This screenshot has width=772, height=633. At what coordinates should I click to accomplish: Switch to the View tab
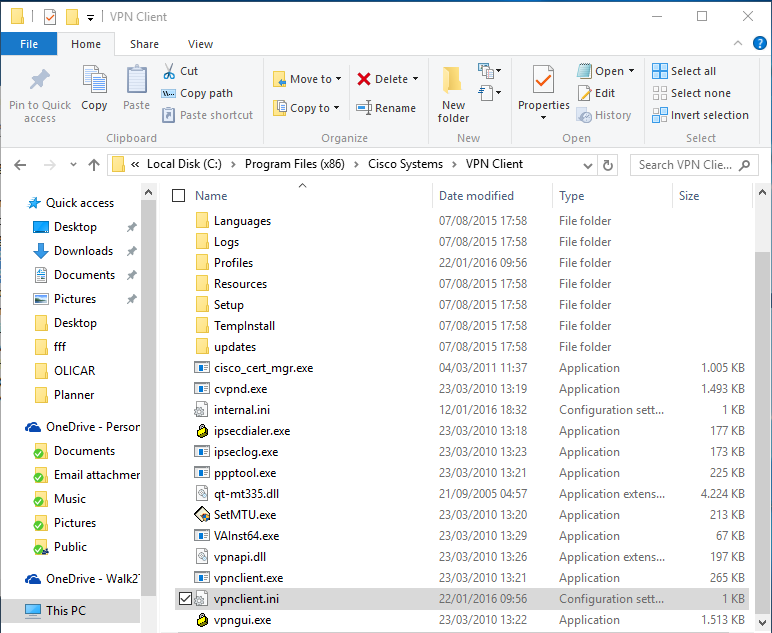click(x=200, y=44)
